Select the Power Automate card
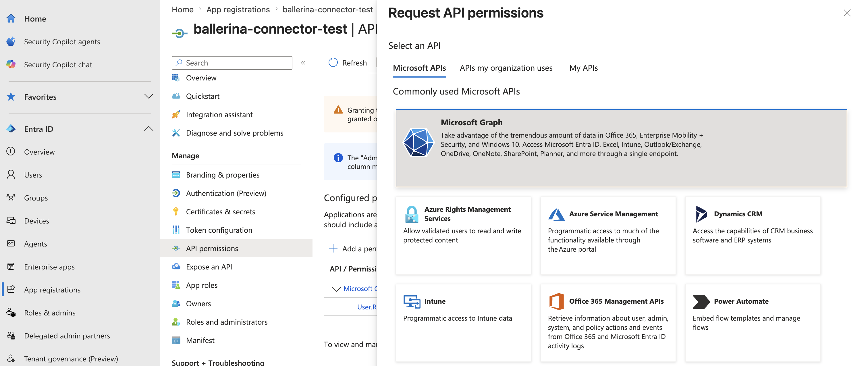The height and width of the screenshot is (366, 868). [x=753, y=323]
